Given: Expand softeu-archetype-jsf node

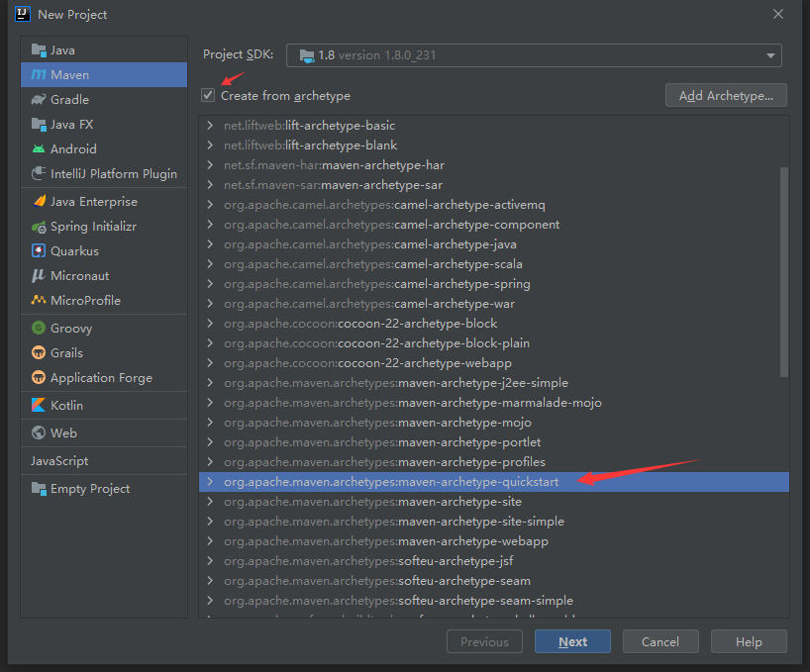Looking at the screenshot, I should coord(210,560).
